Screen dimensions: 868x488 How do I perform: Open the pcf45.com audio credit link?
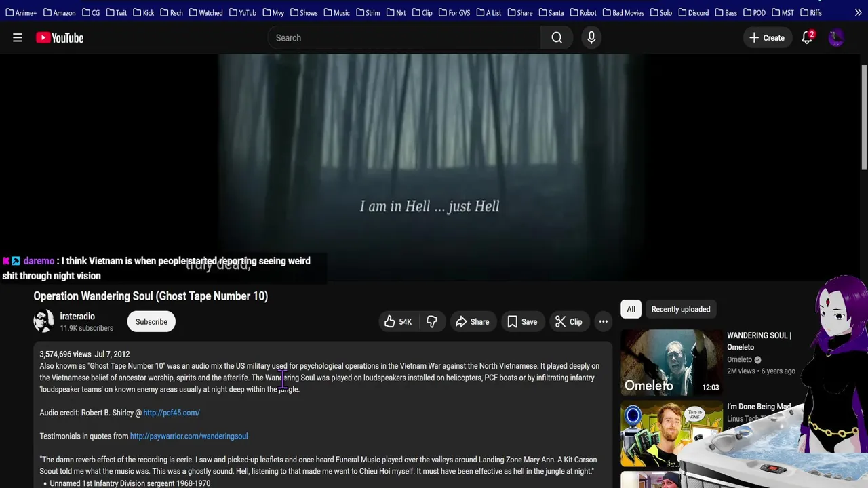pyautogui.click(x=171, y=413)
